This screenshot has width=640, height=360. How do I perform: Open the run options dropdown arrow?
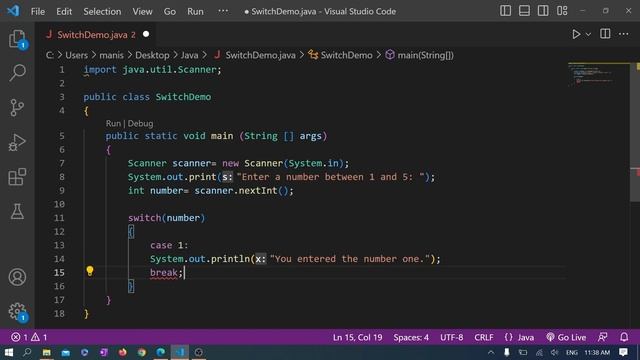click(588, 35)
